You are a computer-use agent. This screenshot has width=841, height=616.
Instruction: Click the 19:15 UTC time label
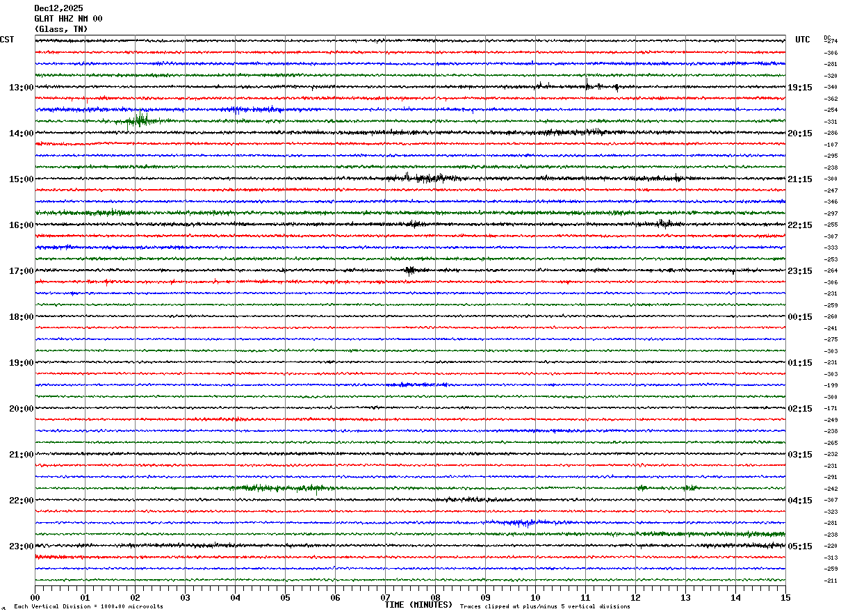799,88
